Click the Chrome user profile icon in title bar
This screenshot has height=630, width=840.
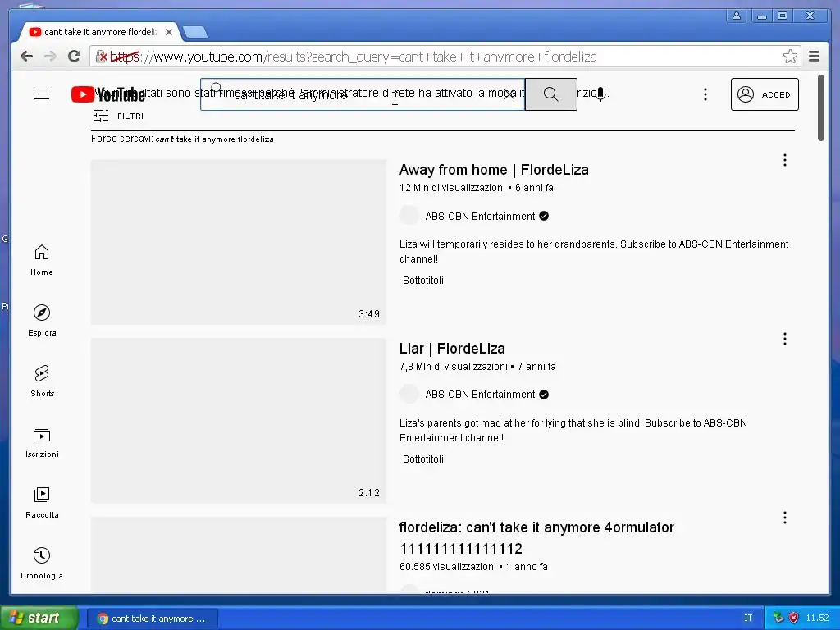[x=737, y=16]
